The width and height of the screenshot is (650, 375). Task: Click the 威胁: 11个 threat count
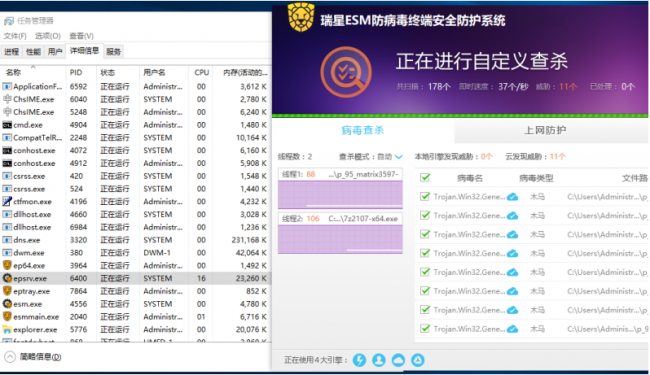pyautogui.click(x=556, y=87)
